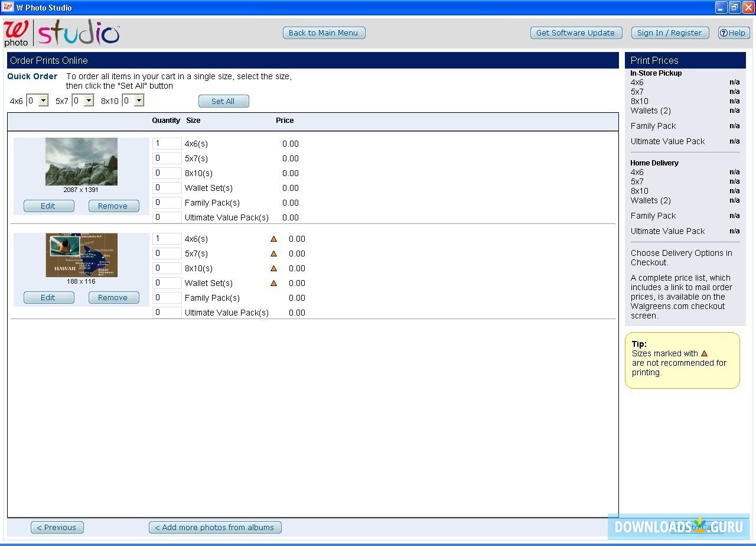Click Add more photos from albums
The width and height of the screenshot is (756, 546).
pos(215,527)
